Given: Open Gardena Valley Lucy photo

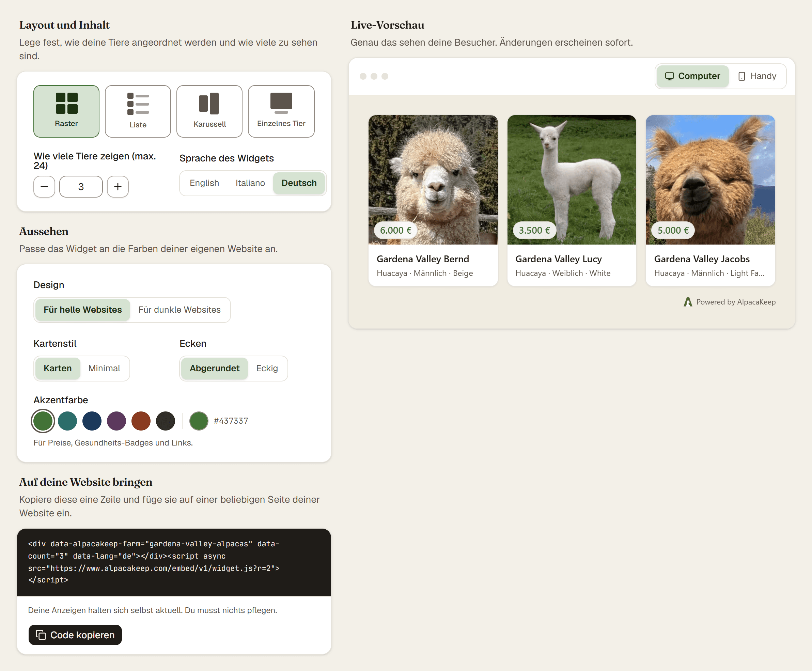Looking at the screenshot, I should click(572, 180).
